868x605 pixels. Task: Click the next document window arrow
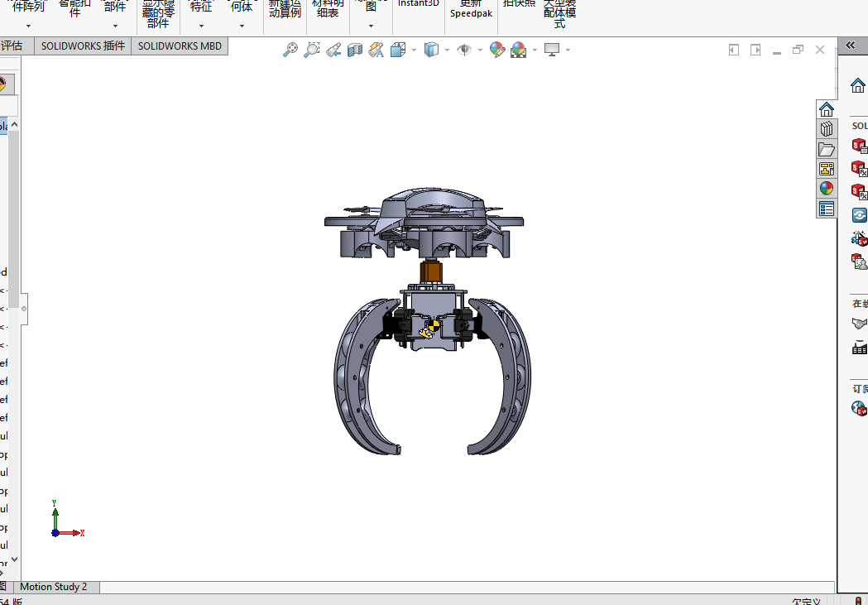tap(755, 50)
